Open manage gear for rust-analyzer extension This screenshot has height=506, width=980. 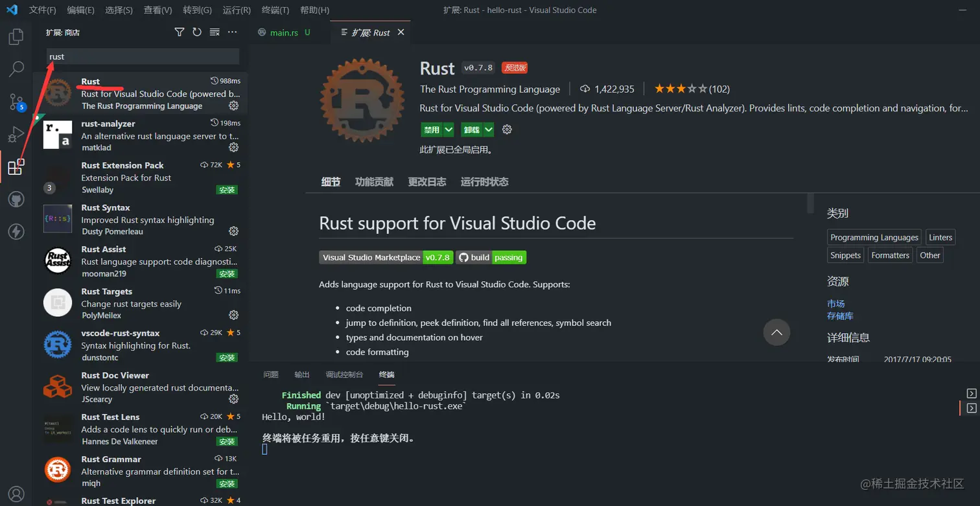pos(234,148)
